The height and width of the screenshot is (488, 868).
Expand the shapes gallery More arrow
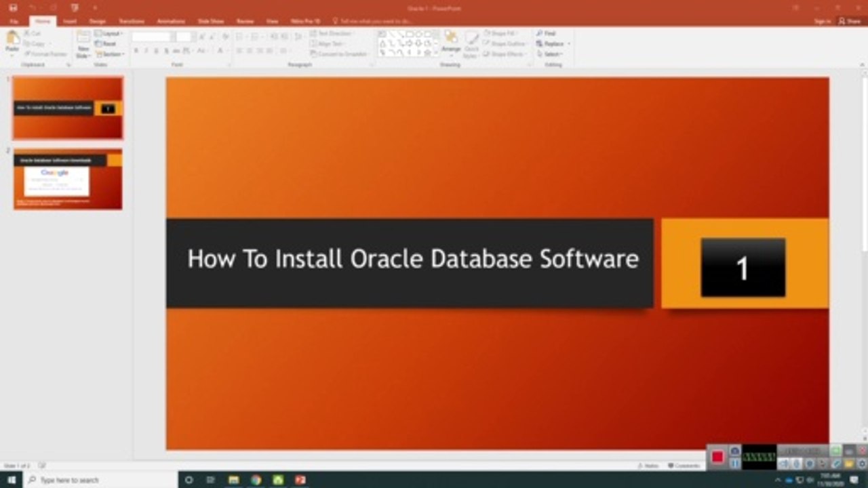coord(436,53)
